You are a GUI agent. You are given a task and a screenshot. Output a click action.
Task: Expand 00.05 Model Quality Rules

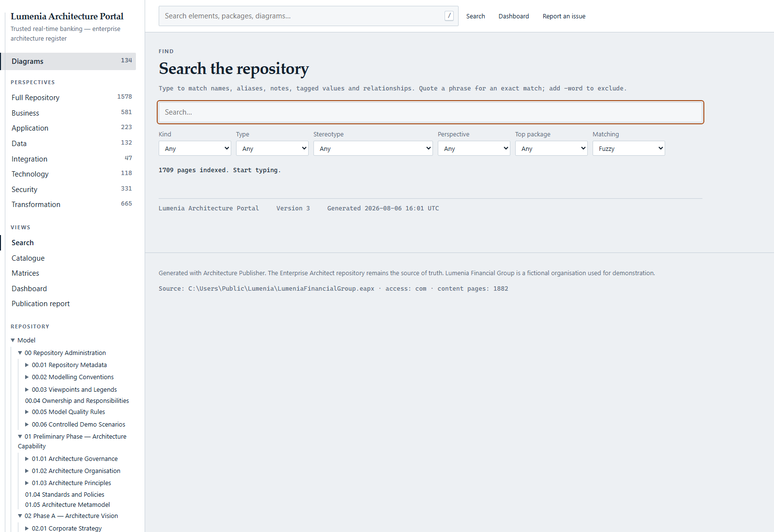point(27,412)
